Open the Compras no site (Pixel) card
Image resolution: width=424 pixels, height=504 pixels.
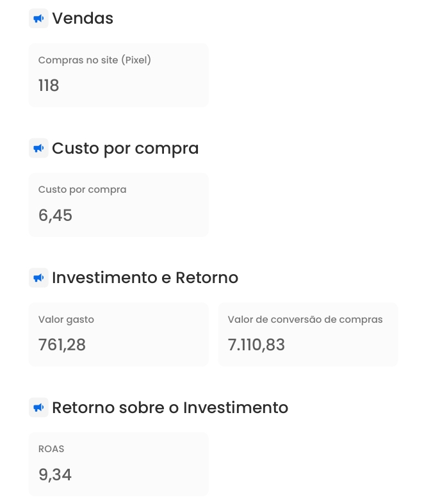(x=118, y=75)
